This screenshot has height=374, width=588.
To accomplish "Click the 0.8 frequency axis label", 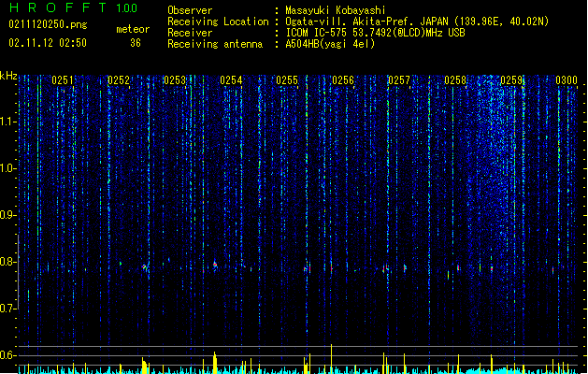I will (x=7, y=262).
